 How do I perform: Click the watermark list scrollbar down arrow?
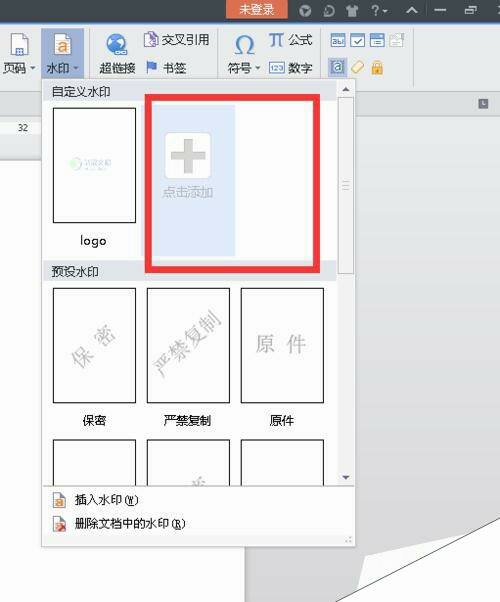[346, 477]
